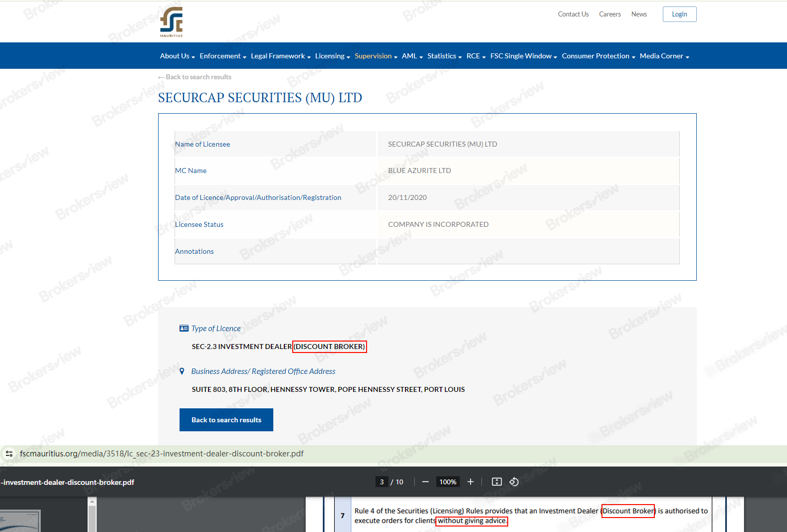This screenshot has height=532, width=787.
Task: Click the Name of Licensee label
Action: point(202,144)
